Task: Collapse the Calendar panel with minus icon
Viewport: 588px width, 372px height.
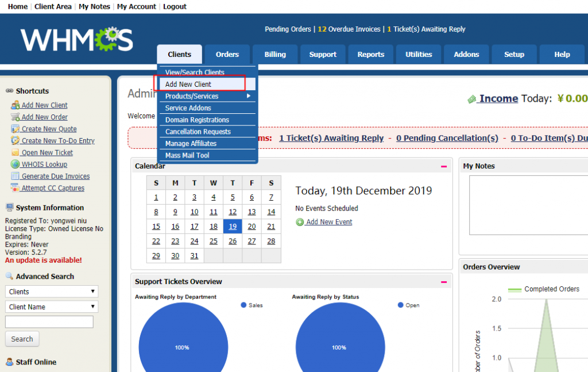Action: pos(444,166)
